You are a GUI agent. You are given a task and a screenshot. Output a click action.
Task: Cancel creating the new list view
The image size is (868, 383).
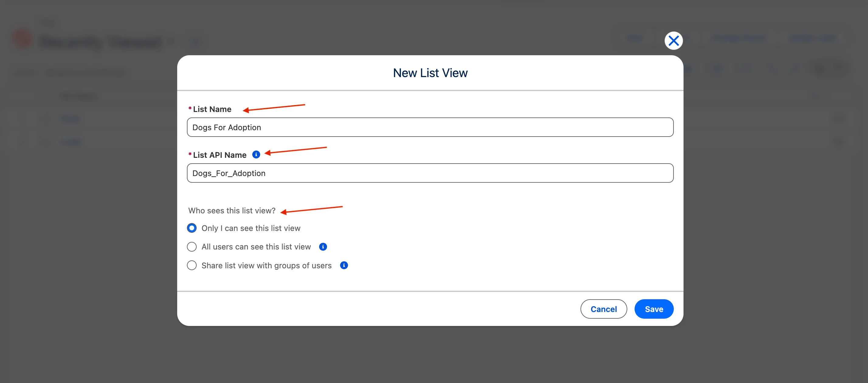(x=604, y=309)
